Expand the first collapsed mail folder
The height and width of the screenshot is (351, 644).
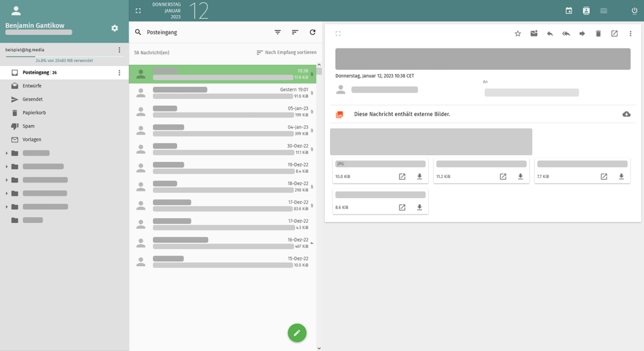[x=7, y=153]
